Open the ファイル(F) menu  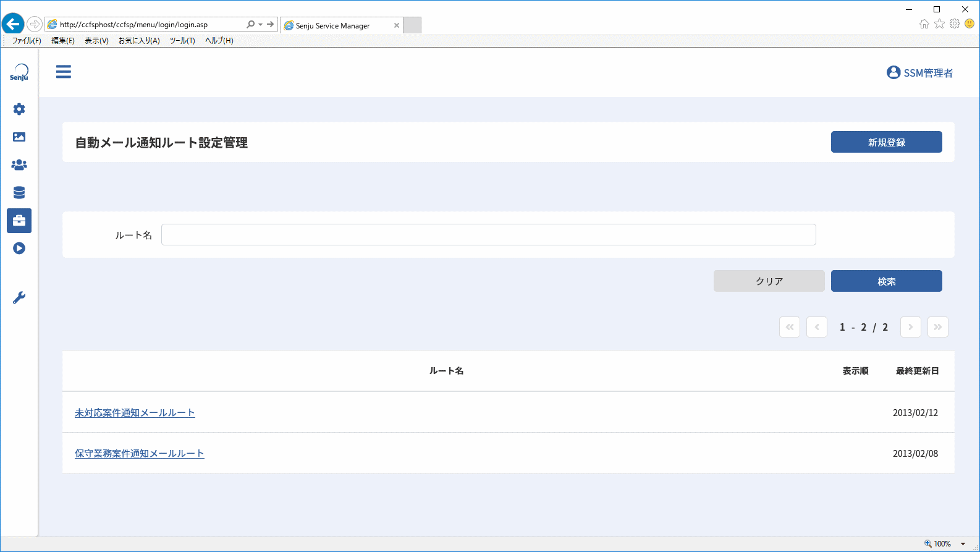click(x=27, y=41)
